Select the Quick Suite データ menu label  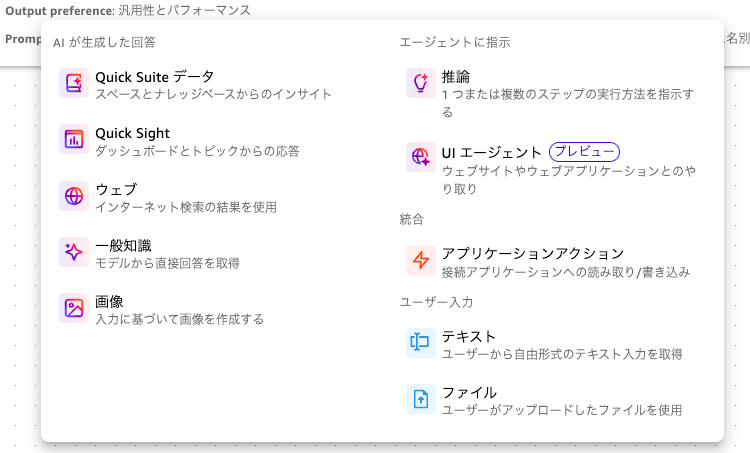click(x=154, y=77)
